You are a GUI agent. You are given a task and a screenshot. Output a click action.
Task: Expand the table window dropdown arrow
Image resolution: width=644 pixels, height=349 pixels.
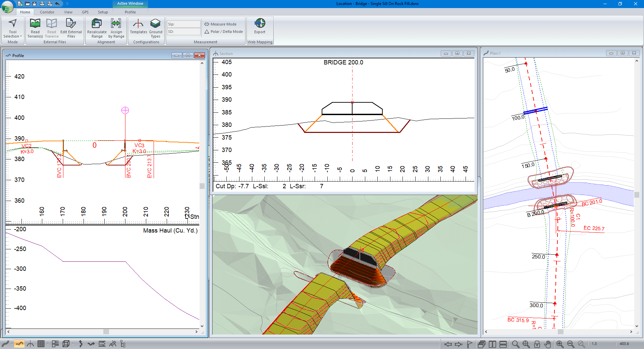click(x=48, y=344)
